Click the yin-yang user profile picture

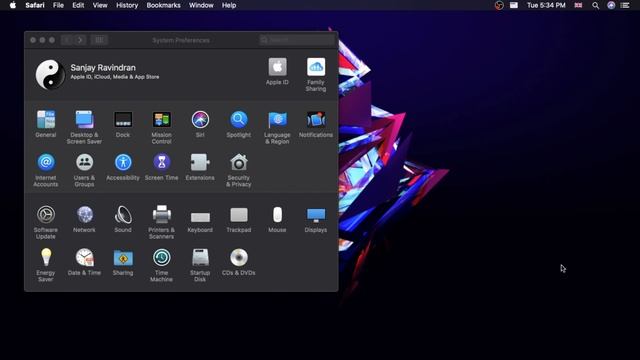50,74
